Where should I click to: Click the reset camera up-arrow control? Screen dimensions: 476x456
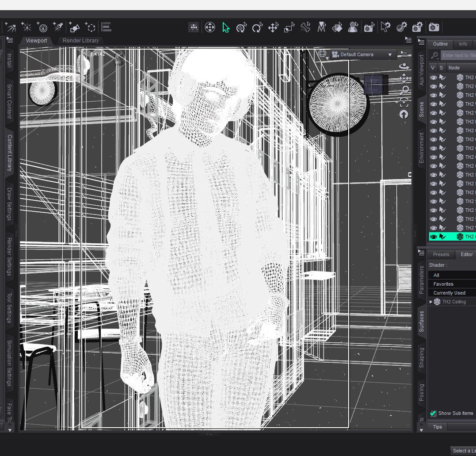coord(404,115)
